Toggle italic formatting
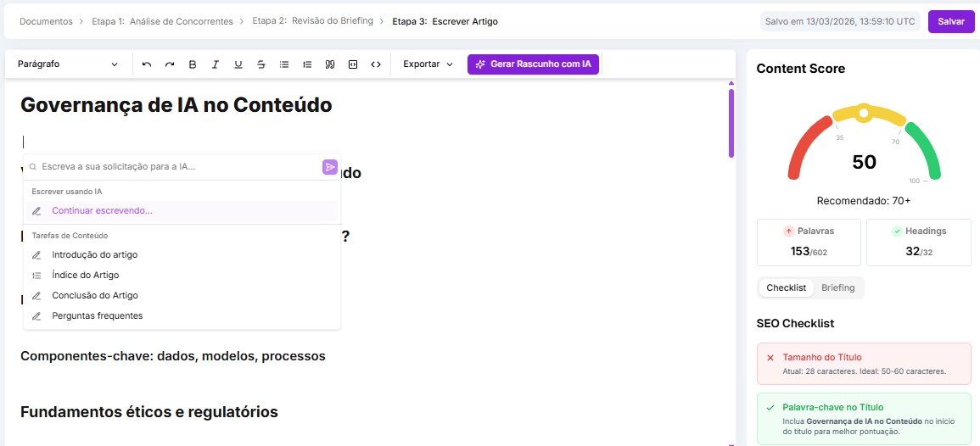980x446 pixels. point(216,64)
